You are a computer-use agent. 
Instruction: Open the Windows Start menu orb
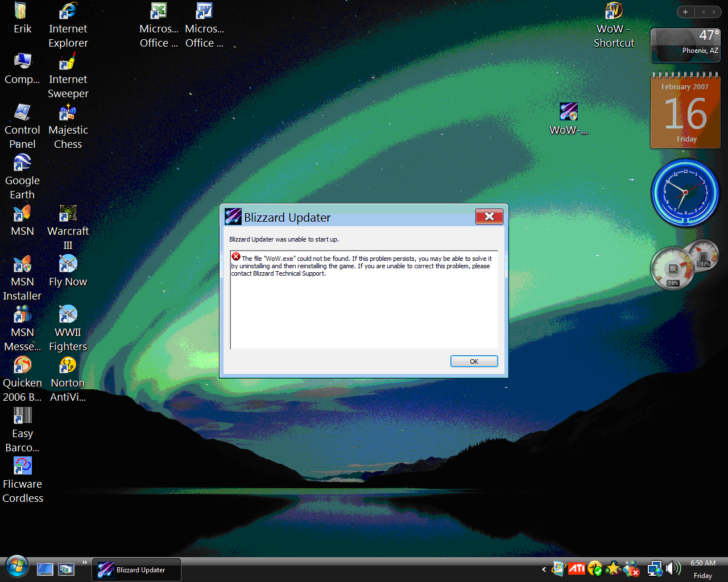(x=17, y=567)
